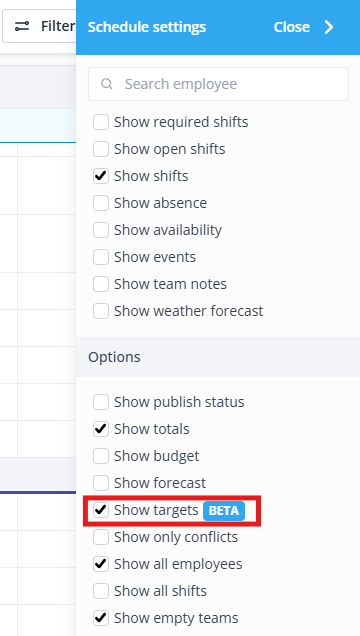Open the Filter button

coord(39,27)
